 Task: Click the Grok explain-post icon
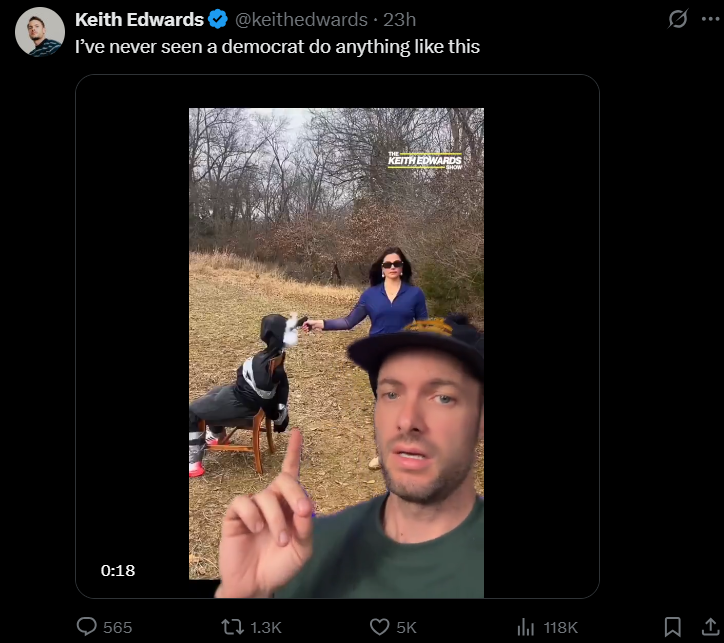(x=678, y=19)
